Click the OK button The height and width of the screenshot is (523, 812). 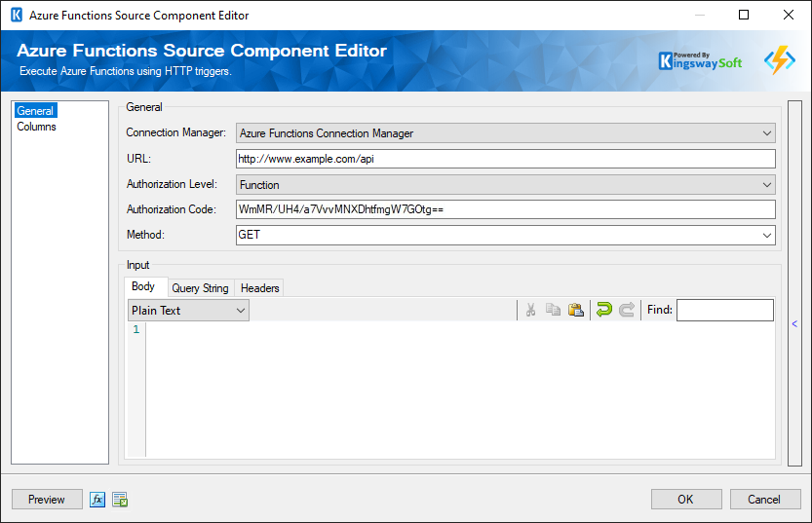686,500
